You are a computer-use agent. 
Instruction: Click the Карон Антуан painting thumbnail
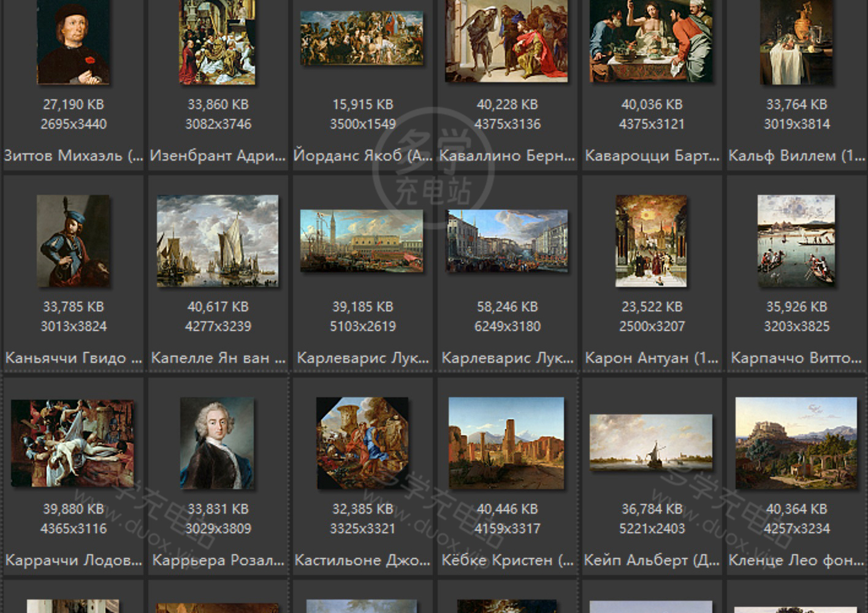point(651,241)
